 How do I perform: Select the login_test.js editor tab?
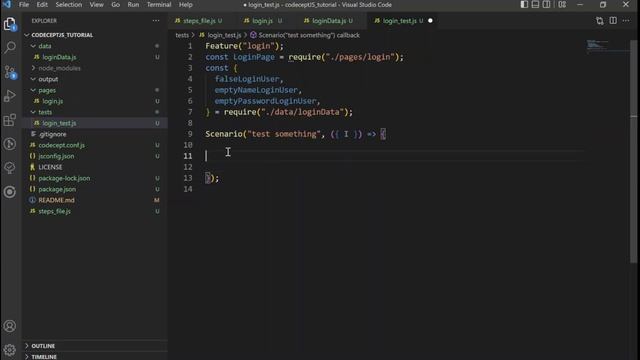[399, 21]
